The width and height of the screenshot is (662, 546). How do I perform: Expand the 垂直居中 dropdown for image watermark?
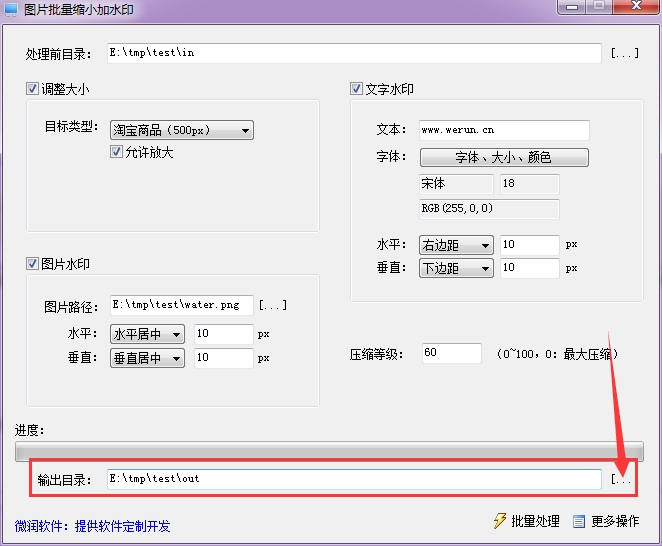point(147,359)
